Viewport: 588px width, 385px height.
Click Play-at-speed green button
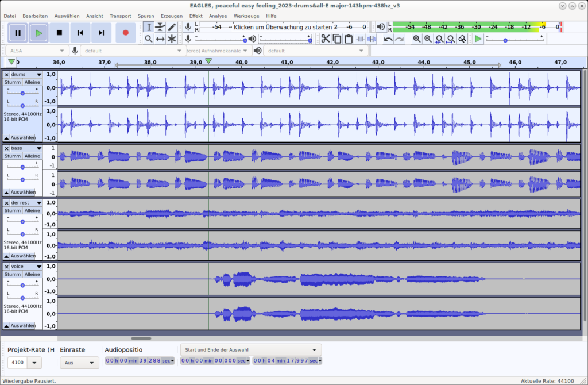pos(478,38)
